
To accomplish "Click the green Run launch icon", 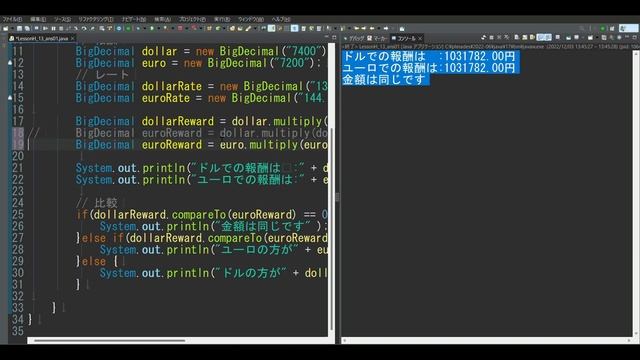I will pyautogui.click(x=152, y=29).
